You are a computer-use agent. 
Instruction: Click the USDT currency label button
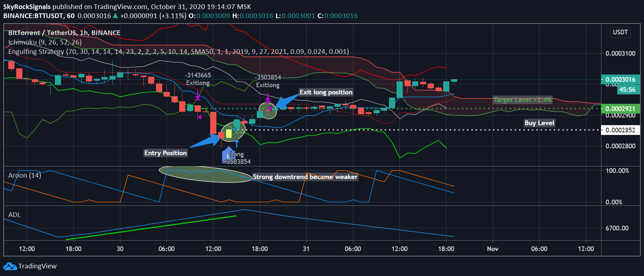tap(620, 32)
